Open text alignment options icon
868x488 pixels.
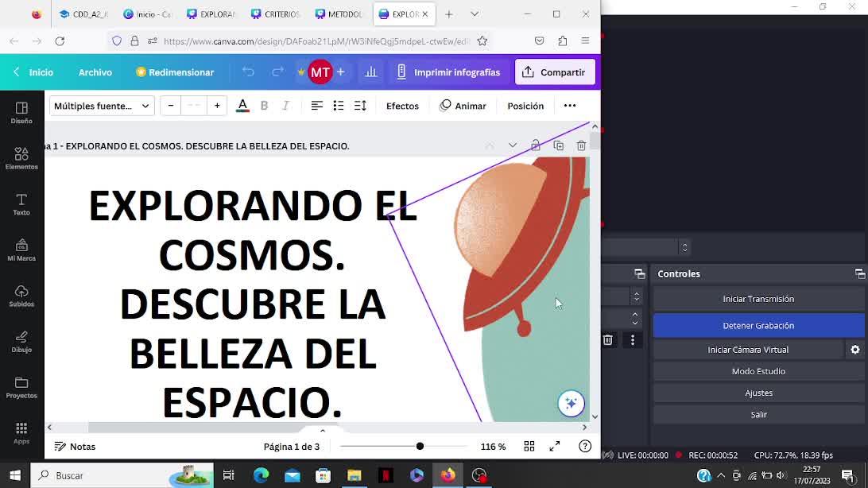coord(316,106)
